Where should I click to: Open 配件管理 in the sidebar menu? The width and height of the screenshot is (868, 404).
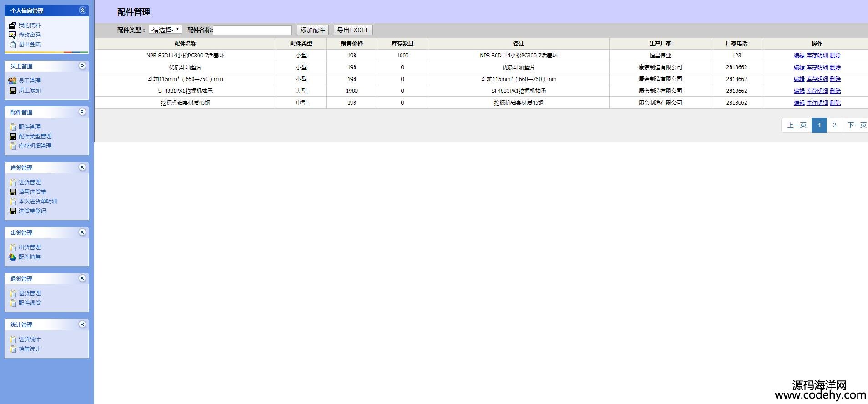click(x=30, y=127)
